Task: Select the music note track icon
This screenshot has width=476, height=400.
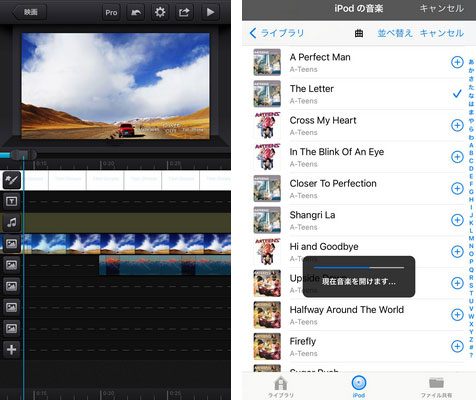Action: 12,222
